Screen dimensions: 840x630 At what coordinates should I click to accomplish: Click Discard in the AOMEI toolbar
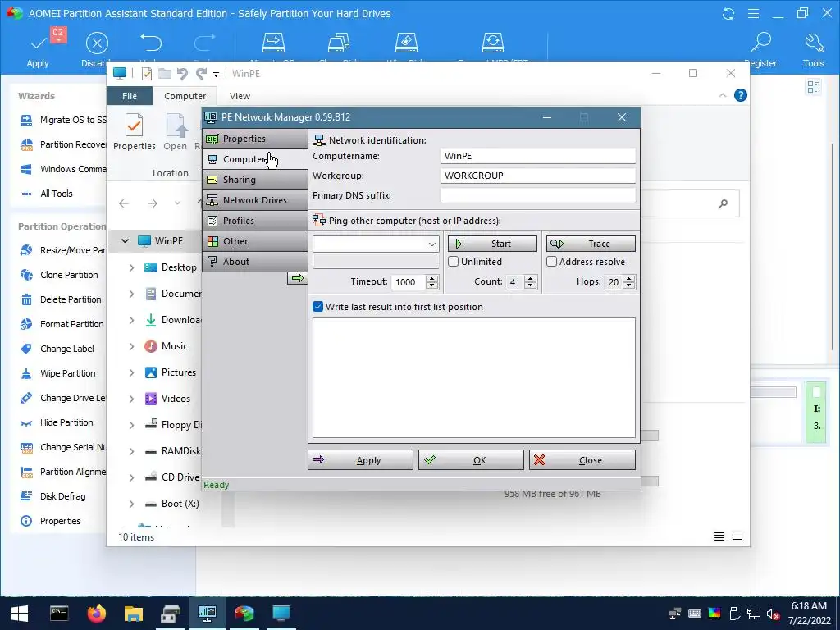coord(97,49)
